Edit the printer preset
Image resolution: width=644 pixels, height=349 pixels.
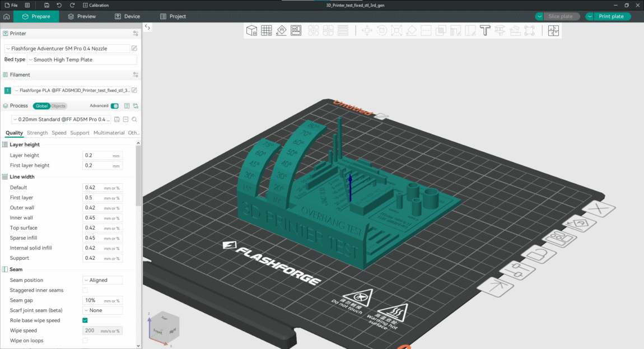[x=134, y=49]
